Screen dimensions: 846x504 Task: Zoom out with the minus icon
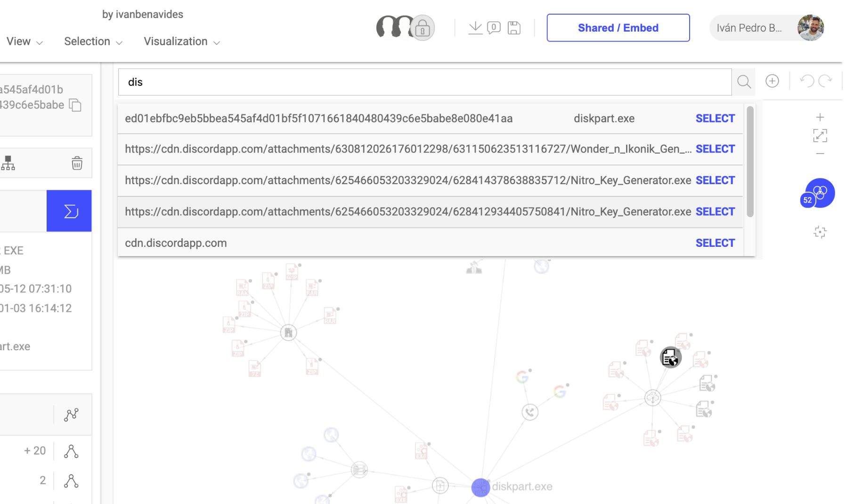pyautogui.click(x=820, y=154)
